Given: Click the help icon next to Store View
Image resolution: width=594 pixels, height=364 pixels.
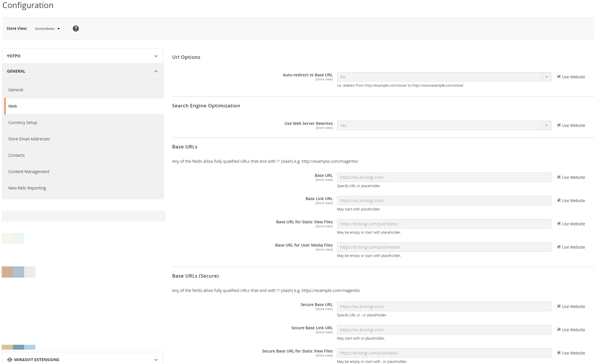Looking at the screenshot, I should point(76,28).
